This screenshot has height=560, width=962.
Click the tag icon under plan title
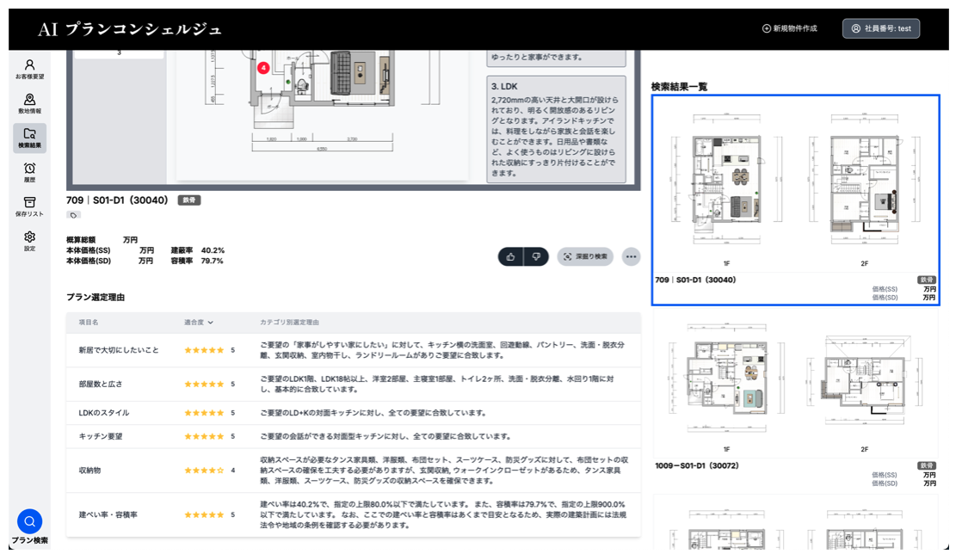[x=74, y=215]
